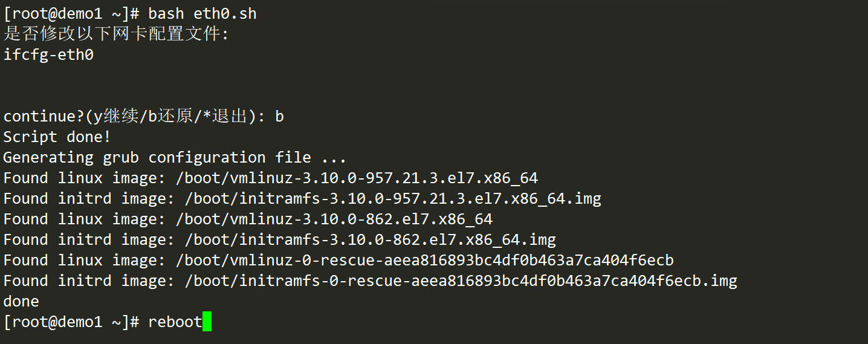868x344 pixels.
Task: Click the 'continue?' prompt text
Action: [44, 117]
